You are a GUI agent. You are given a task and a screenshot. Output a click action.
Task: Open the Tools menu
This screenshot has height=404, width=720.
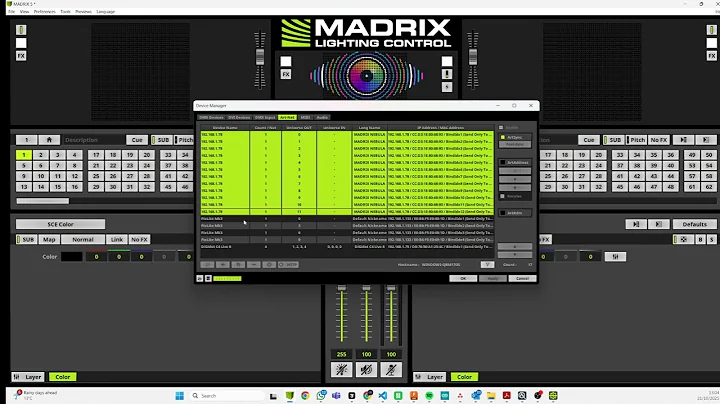click(x=65, y=11)
